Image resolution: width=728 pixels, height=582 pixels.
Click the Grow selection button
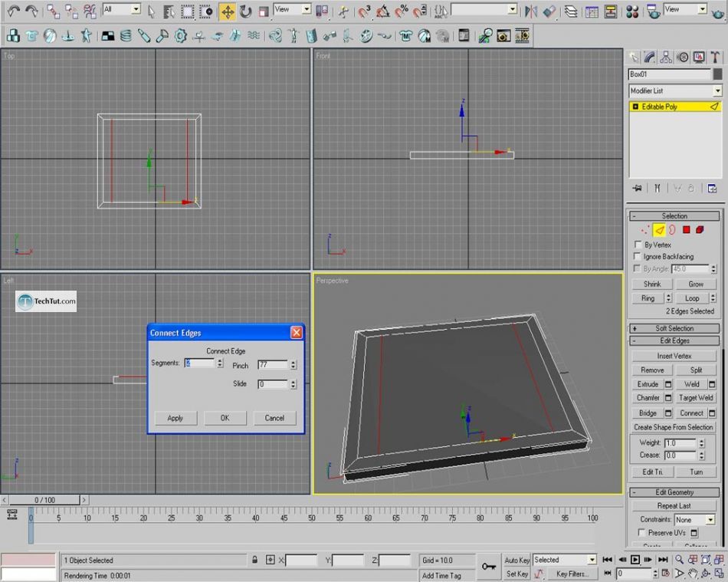click(x=696, y=284)
